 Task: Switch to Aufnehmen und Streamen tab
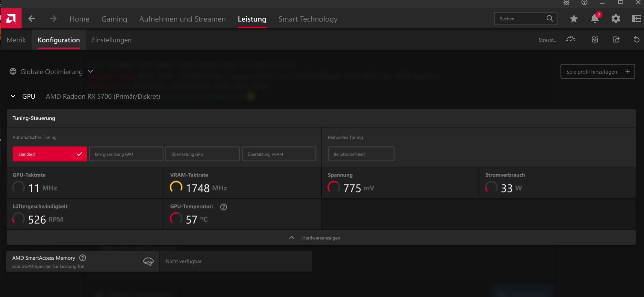pyautogui.click(x=183, y=19)
